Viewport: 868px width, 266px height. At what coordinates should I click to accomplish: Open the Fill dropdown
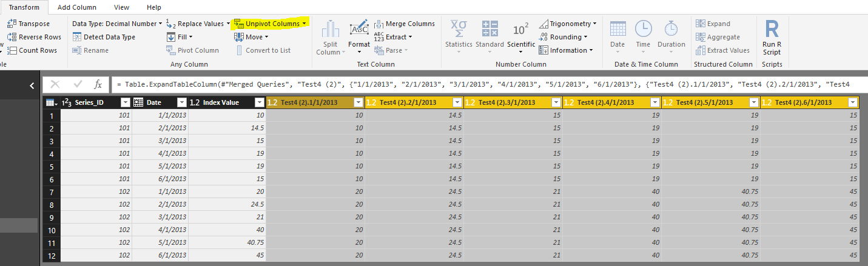(x=180, y=37)
